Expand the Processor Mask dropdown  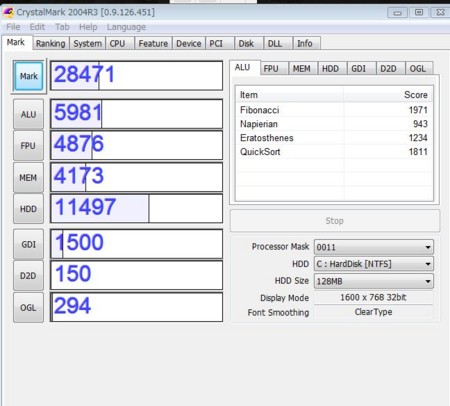point(374,247)
